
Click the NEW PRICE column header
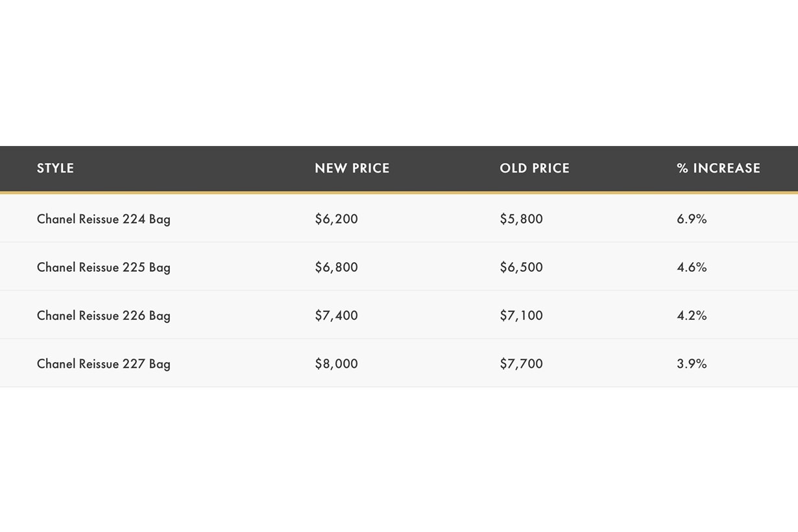352,168
